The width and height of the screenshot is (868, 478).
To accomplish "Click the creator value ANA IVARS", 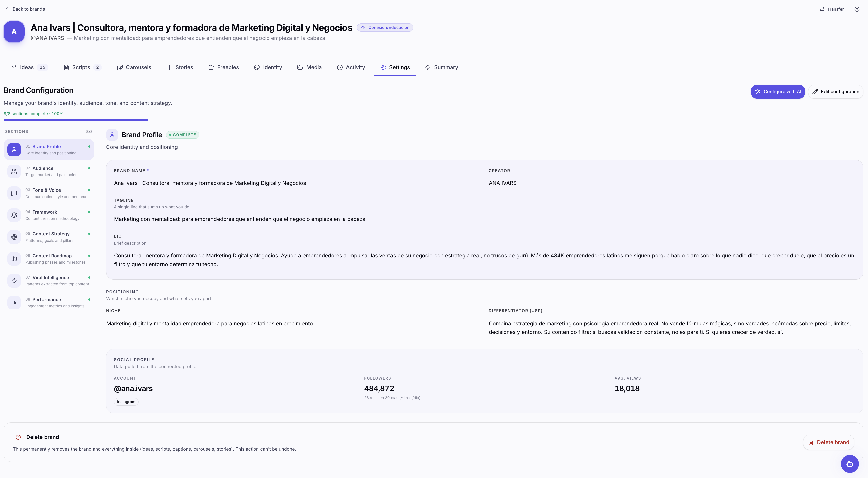I will click(502, 183).
